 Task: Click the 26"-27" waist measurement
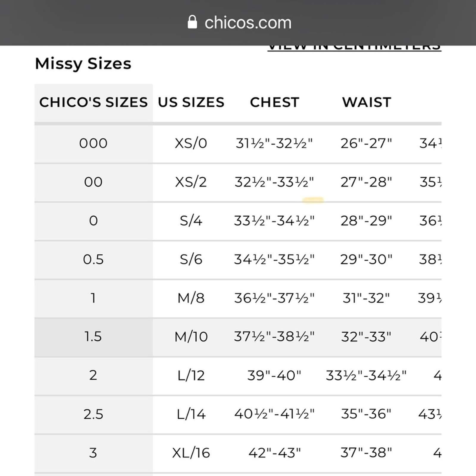[x=366, y=143]
